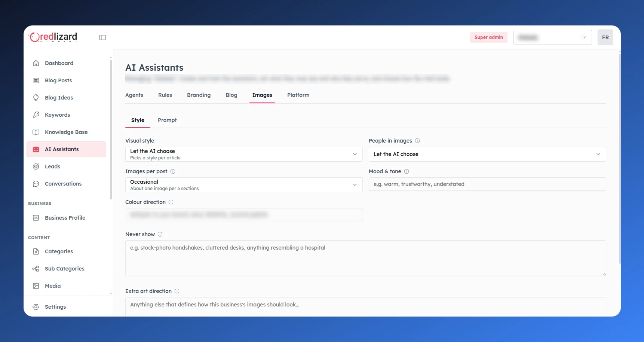Show info tooltip for Extra art direction
Viewport: 644px width, 342px height.
[x=177, y=291]
